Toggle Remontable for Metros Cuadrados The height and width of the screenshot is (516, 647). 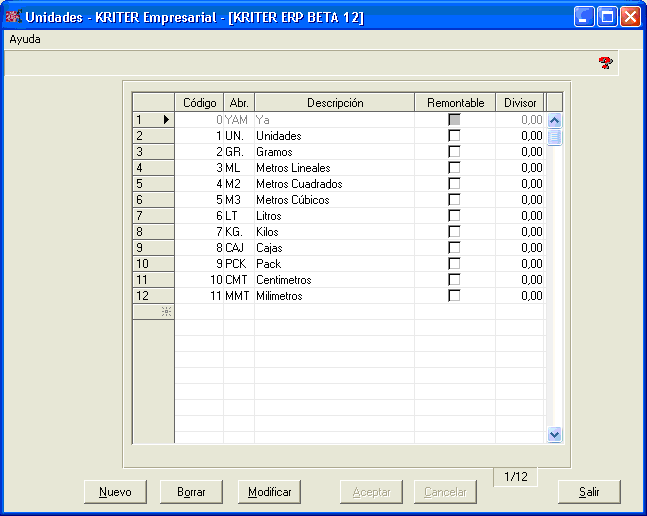[x=454, y=184]
